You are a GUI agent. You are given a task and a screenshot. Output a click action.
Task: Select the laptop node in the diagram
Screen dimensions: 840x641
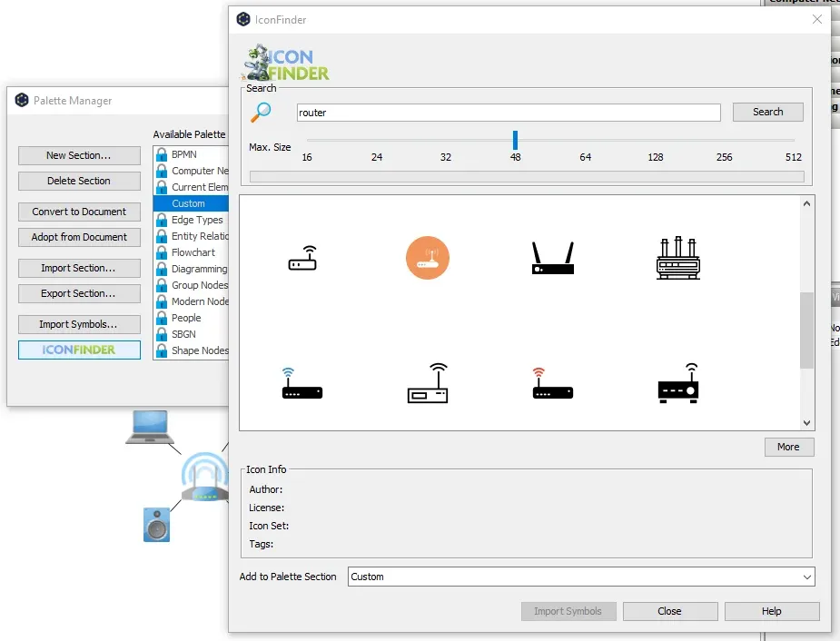(150, 427)
